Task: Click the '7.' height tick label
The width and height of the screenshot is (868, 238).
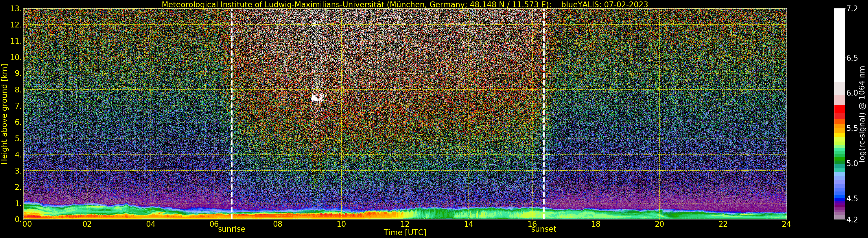Action: click(18, 106)
